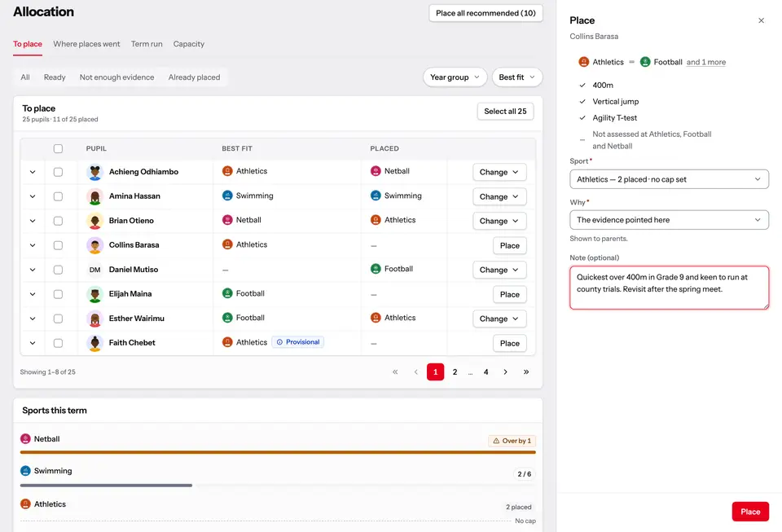This screenshot has height=532, width=782.
Task: Click Brian Otieno's avatar
Action: 94,221
